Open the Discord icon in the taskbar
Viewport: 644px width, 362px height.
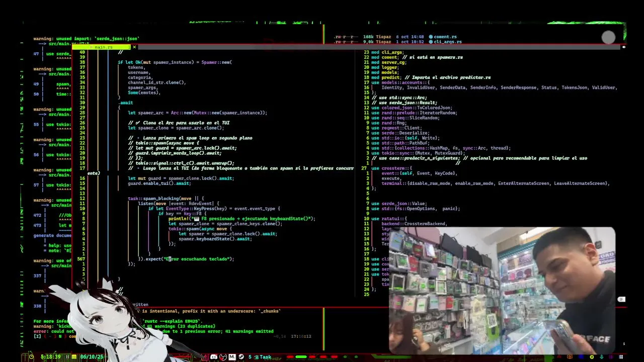(214, 357)
